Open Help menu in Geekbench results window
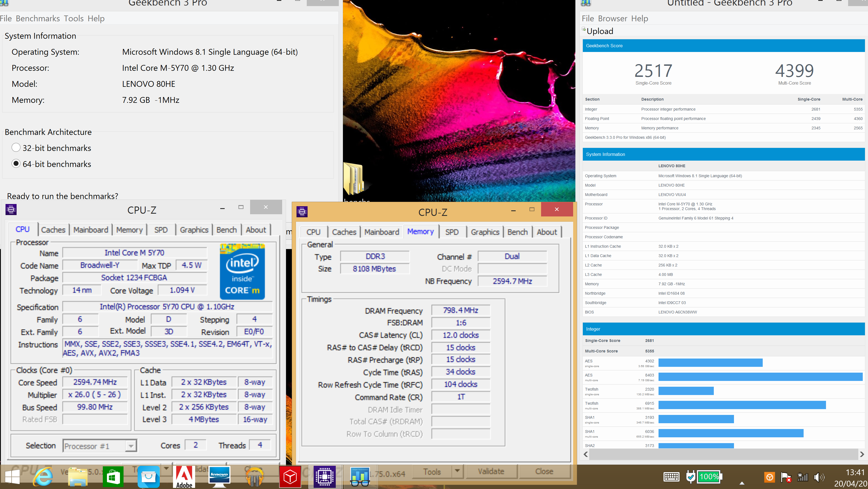This screenshot has width=868, height=489. tap(639, 18)
